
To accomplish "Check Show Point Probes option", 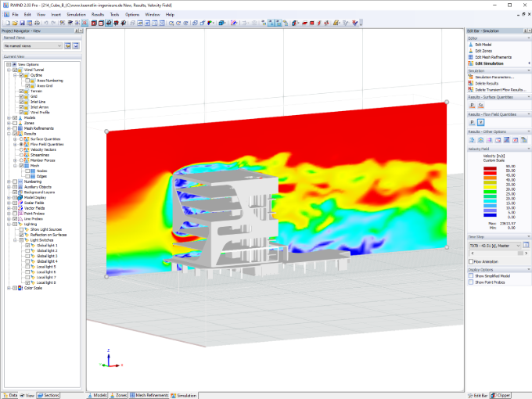I will click(471, 282).
